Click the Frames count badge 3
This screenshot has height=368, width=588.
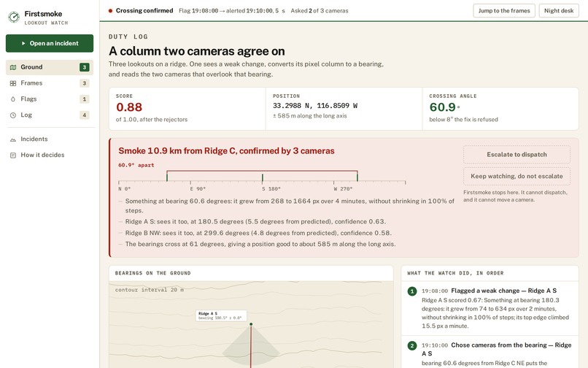tap(85, 83)
